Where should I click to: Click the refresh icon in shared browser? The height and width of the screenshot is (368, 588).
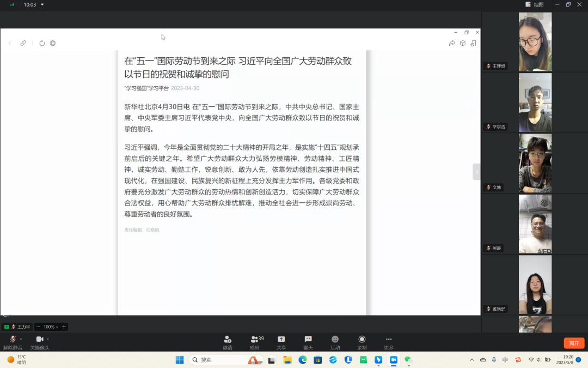(x=42, y=43)
